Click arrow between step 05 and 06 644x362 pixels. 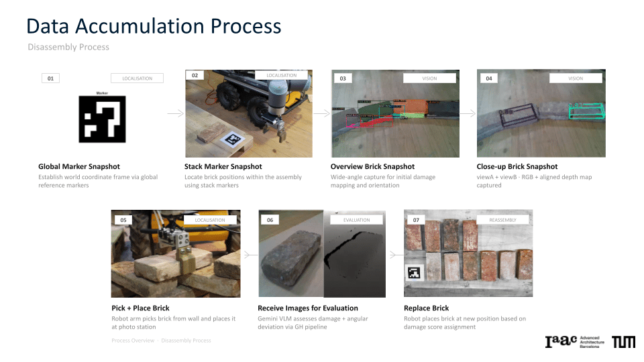click(250, 255)
